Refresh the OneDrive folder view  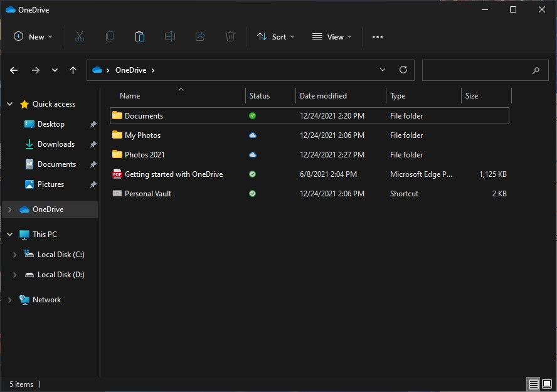[403, 70]
